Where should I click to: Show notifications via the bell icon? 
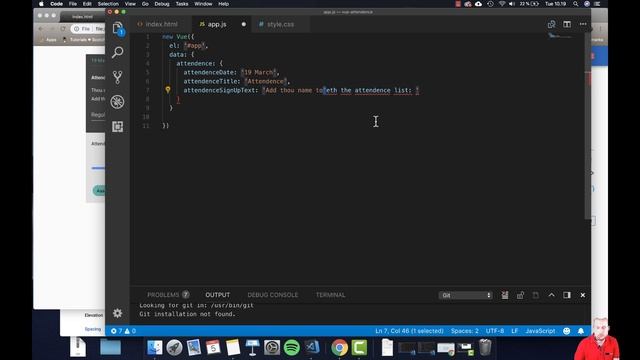click(581, 331)
